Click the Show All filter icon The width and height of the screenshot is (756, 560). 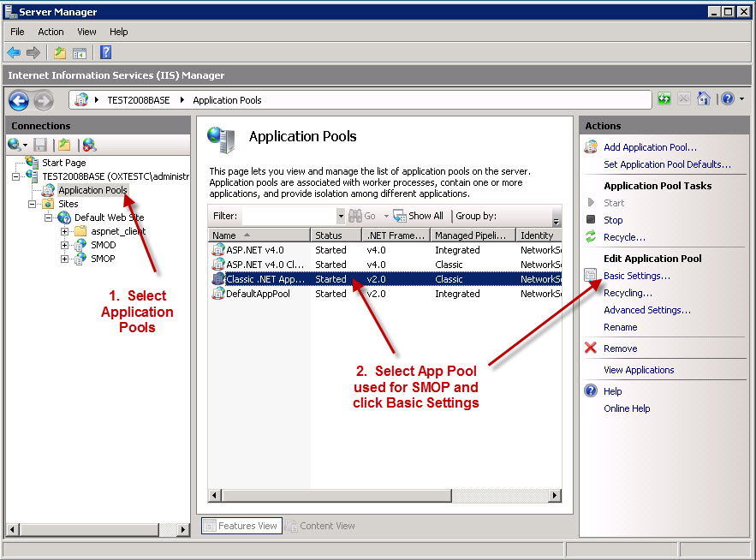pos(399,216)
